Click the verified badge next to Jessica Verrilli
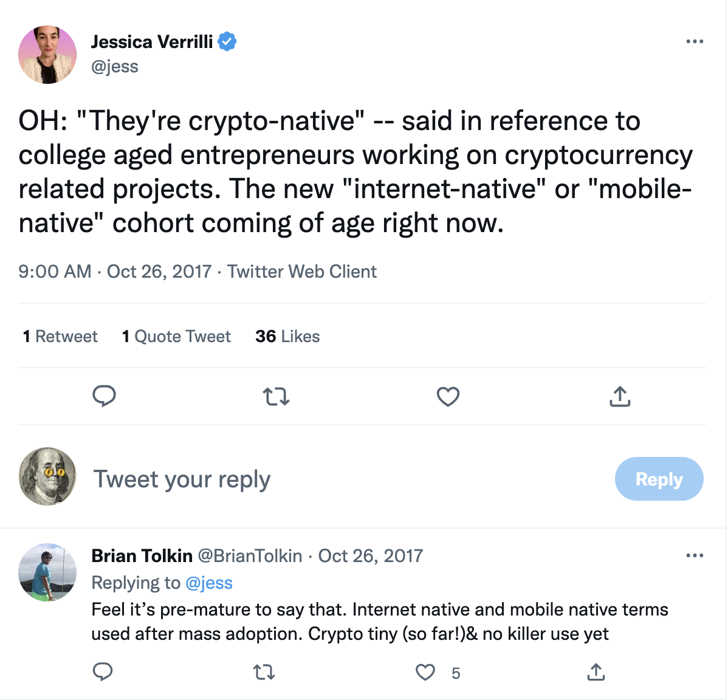 tap(226, 41)
